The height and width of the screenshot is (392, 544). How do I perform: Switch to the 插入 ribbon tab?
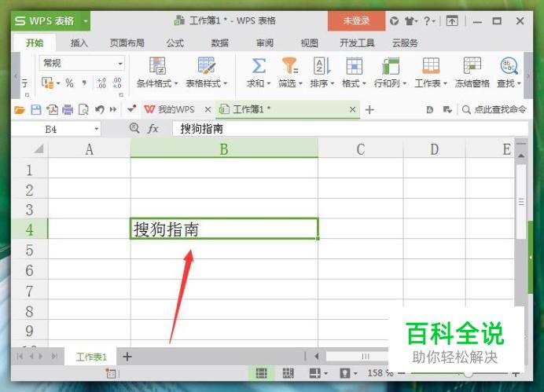pos(79,43)
